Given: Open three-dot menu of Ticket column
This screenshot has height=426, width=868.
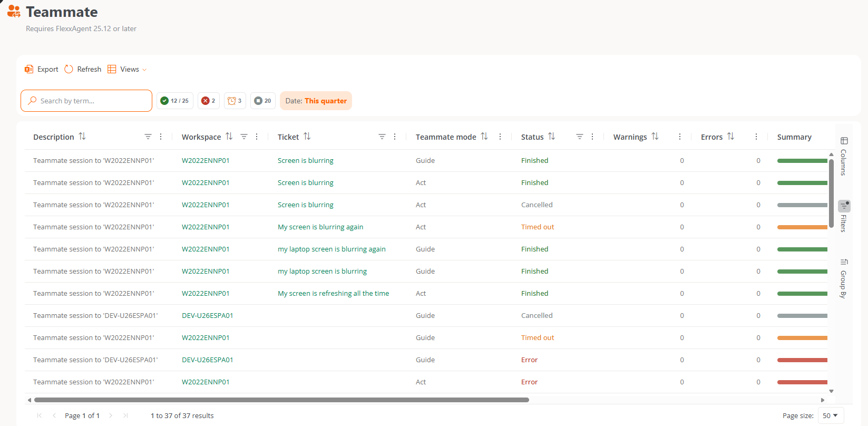Looking at the screenshot, I should 395,137.
